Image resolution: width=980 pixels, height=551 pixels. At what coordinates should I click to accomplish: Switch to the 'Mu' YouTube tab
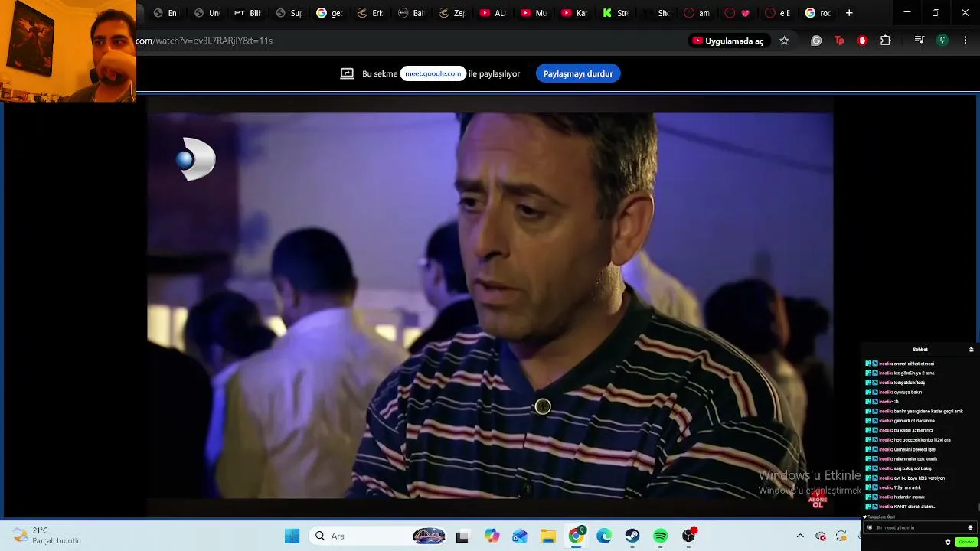tap(533, 13)
